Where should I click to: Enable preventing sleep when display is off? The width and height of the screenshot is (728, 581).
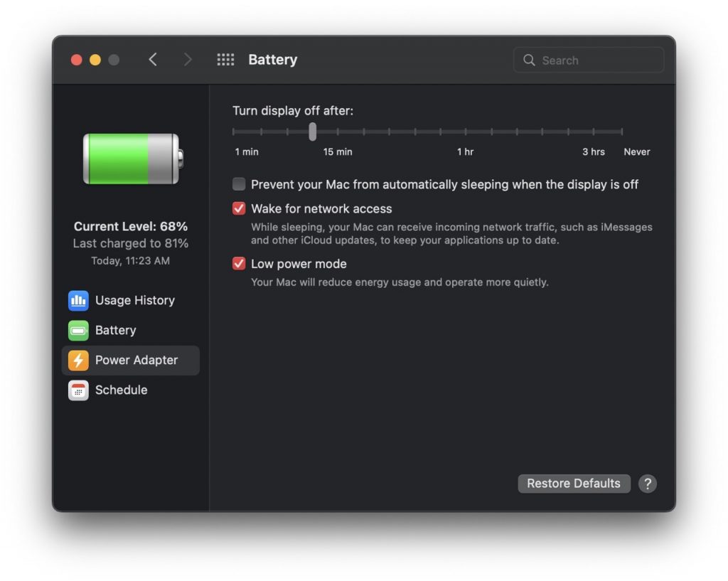pos(239,183)
